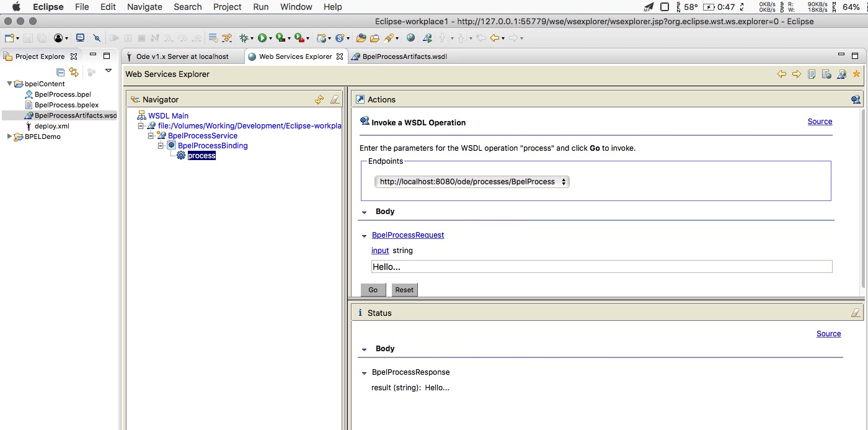Click the Open Console monitor toolbar icon
The image size is (868, 430).
pos(80,38)
